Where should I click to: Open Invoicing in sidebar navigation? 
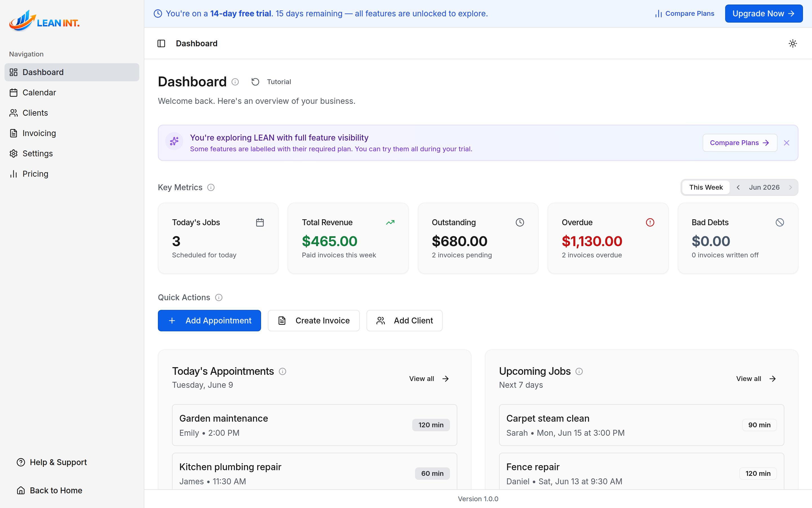point(72,133)
